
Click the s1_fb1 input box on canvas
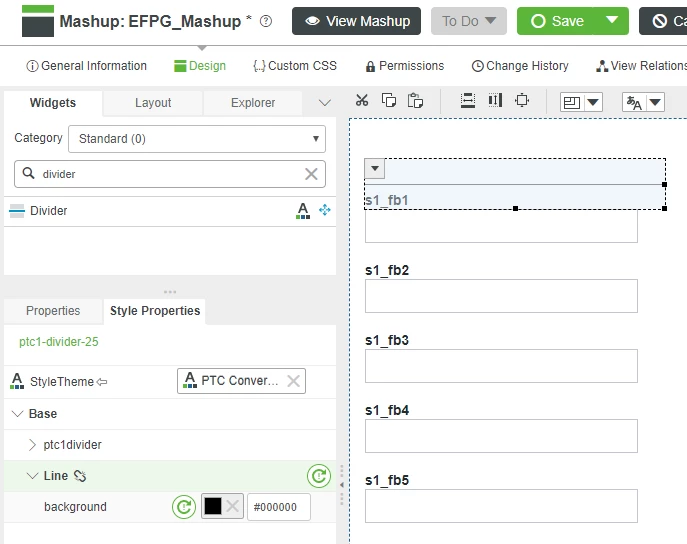pos(501,226)
